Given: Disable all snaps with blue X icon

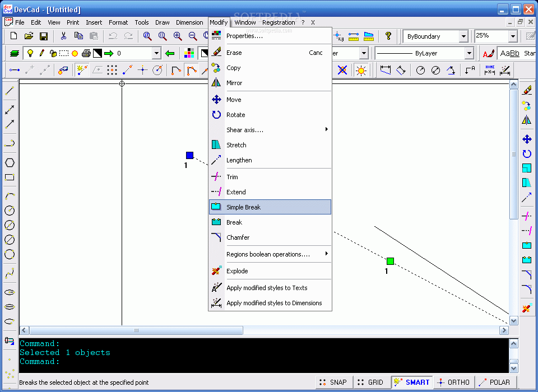Looking at the screenshot, I should coord(342,71).
